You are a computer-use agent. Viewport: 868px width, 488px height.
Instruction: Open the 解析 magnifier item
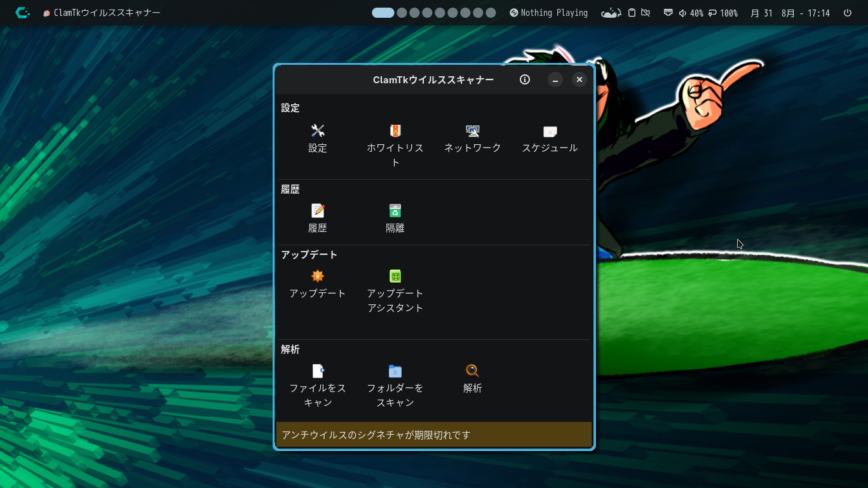tap(473, 379)
